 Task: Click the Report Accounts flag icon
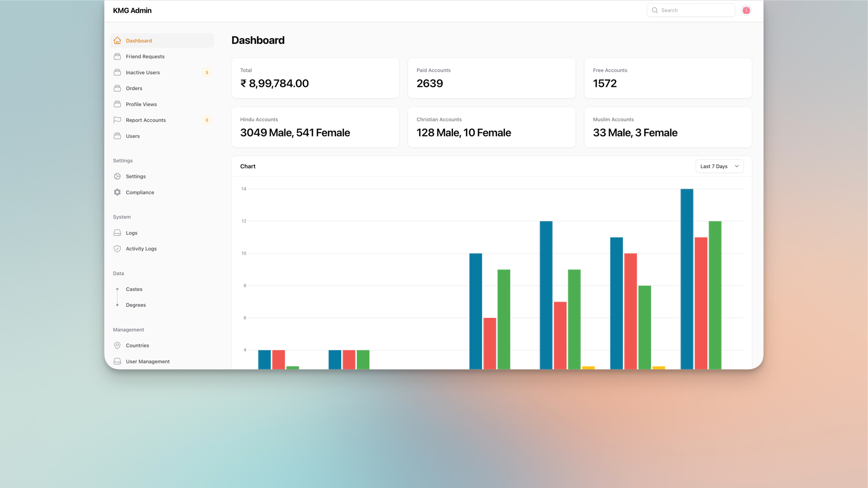tap(117, 120)
